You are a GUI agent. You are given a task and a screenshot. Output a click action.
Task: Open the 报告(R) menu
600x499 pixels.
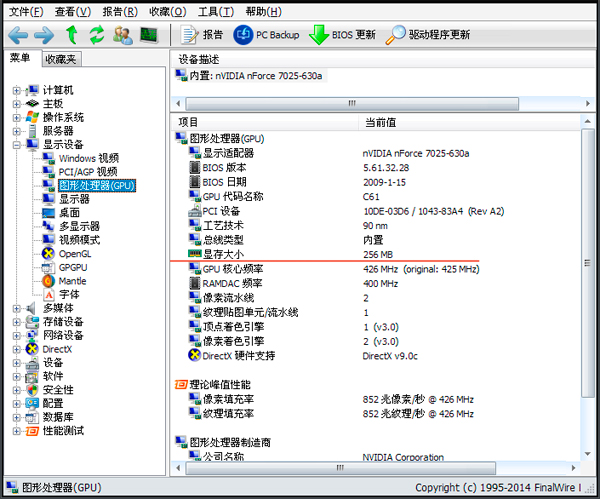point(120,12)
